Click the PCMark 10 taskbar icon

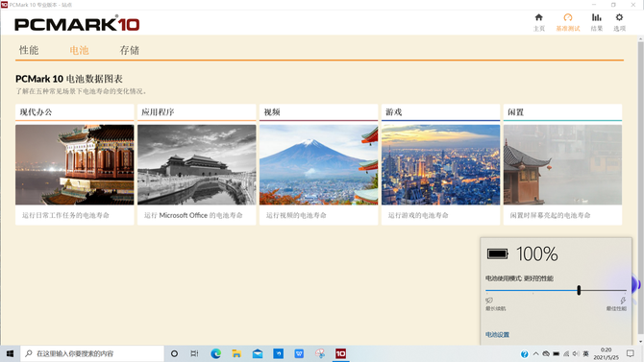pyautogui.click(x=340, y=353)
